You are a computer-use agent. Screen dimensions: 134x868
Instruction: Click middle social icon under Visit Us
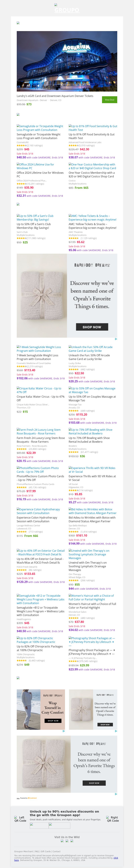coord(67,841)
